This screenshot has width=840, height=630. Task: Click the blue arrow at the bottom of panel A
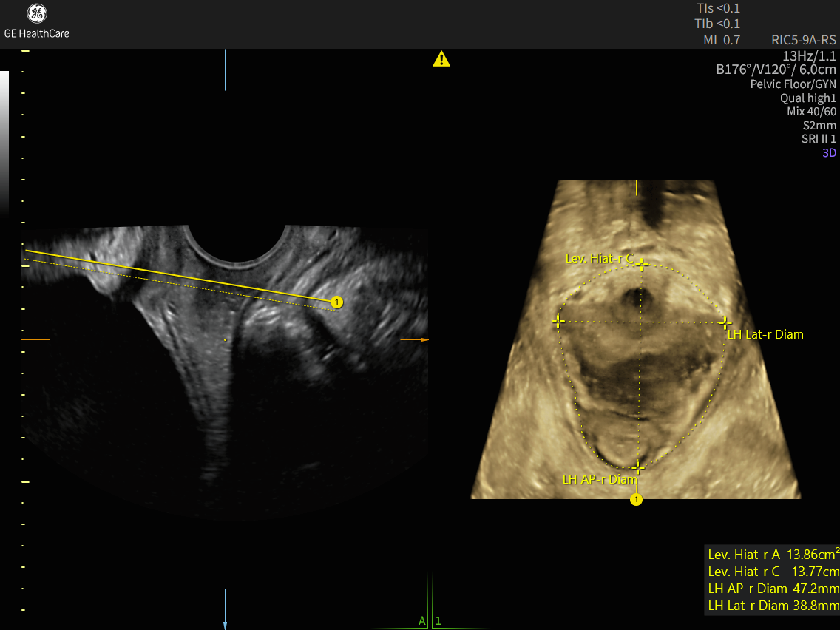pos(225,623)
